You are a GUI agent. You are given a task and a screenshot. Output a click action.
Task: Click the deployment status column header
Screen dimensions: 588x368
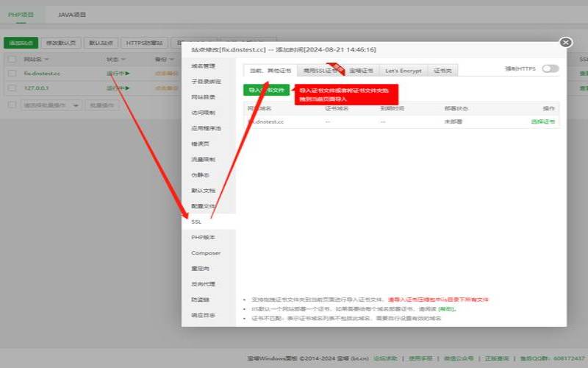[x=456, y=108]
